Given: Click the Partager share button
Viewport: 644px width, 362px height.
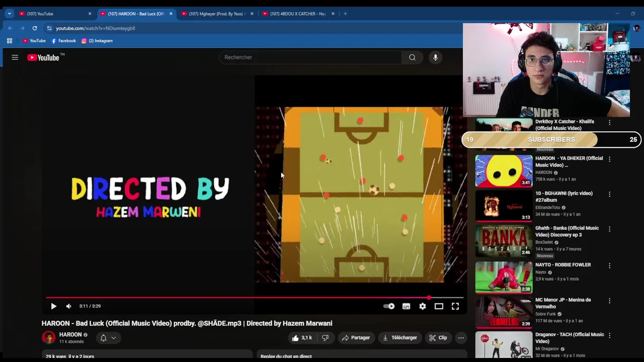Looking at the screenshot, I should tap(356, 338).
